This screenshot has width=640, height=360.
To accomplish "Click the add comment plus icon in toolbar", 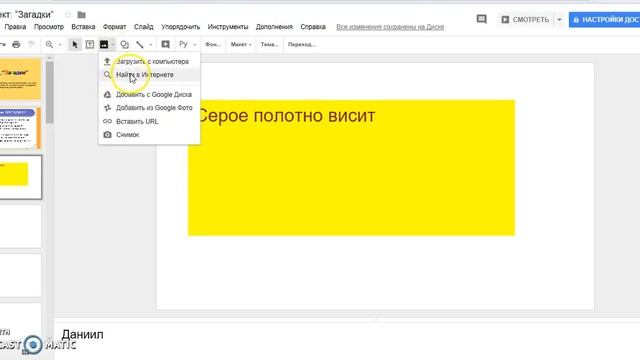I will (x=165, y=44).
